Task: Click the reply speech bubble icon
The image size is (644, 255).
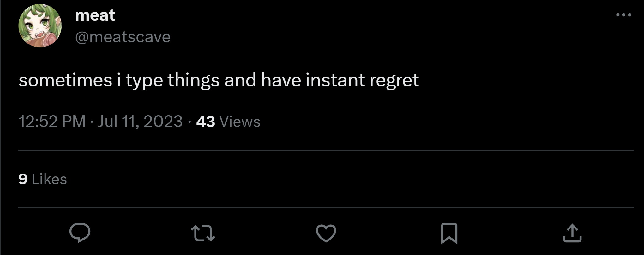Action: tap(80, 233)
